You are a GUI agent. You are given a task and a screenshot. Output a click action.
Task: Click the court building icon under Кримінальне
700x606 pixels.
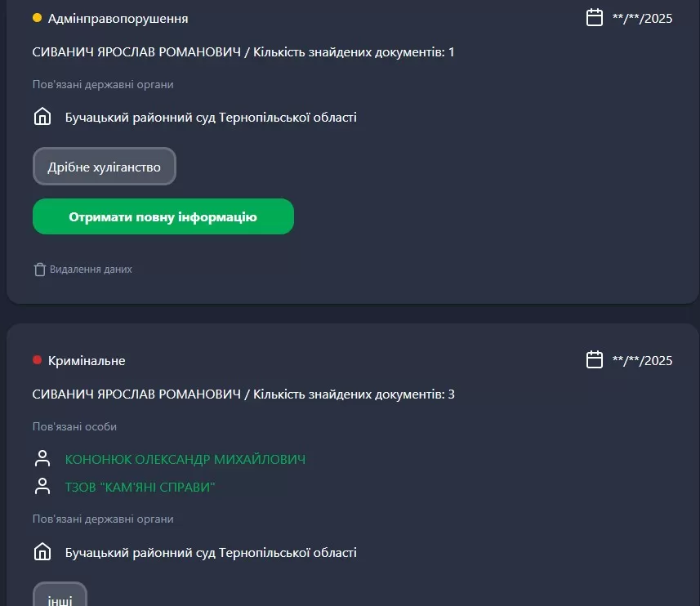(x=42, y=552)
